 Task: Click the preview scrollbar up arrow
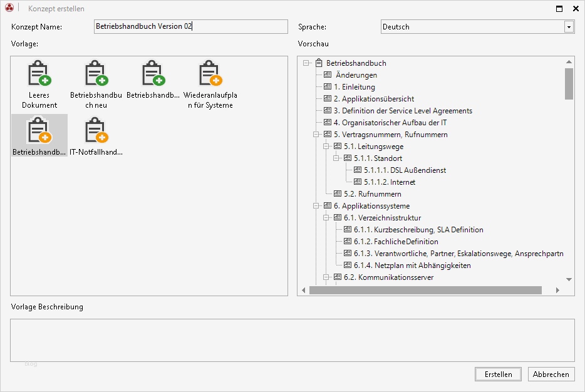[x=569, y=61]
